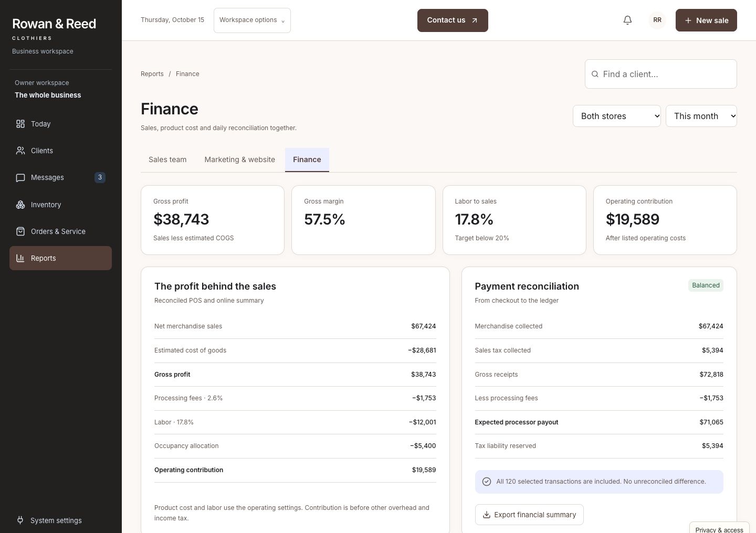Switch to the Sales team tab

click(167, 159)
